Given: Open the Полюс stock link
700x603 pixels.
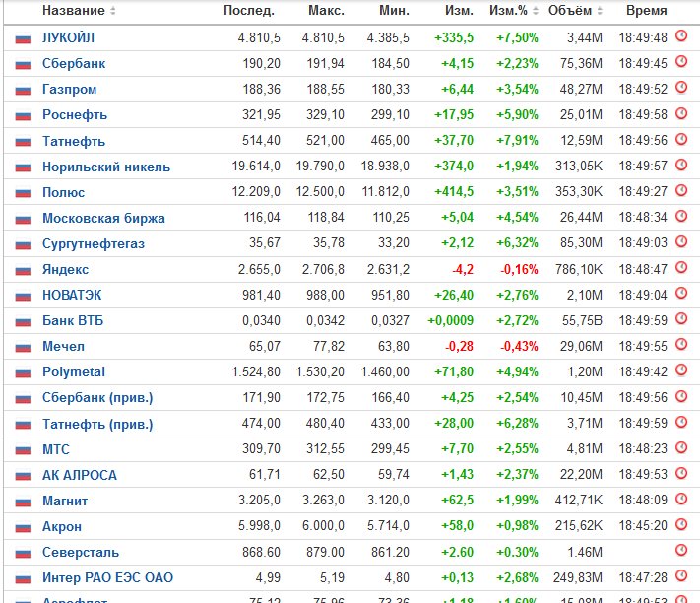Looking at the screenshot, I should [x=63, y=192].
